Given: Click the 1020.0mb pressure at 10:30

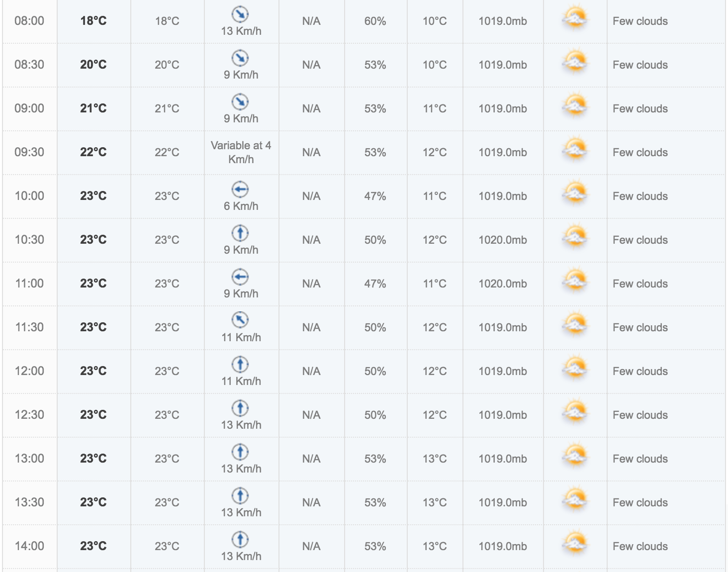Looking at the screenshot, I should [x=503, y=240].
